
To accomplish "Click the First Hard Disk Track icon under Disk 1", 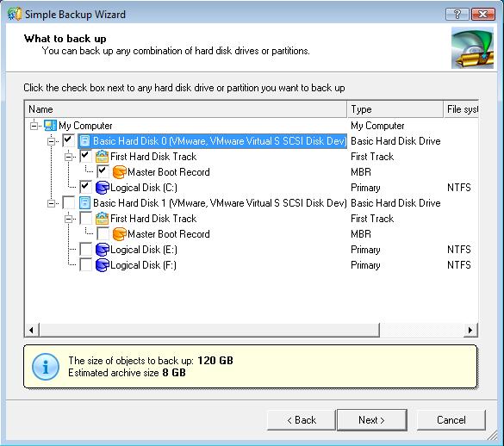I will click(x=102, y=219).
